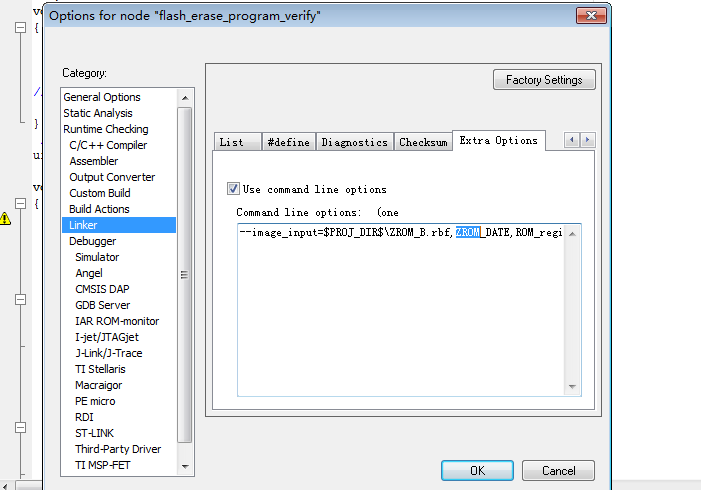The image size is (701, 490).
Task: Click Factory Settings button
Action: pyautogui.click(x=544, y=80)
